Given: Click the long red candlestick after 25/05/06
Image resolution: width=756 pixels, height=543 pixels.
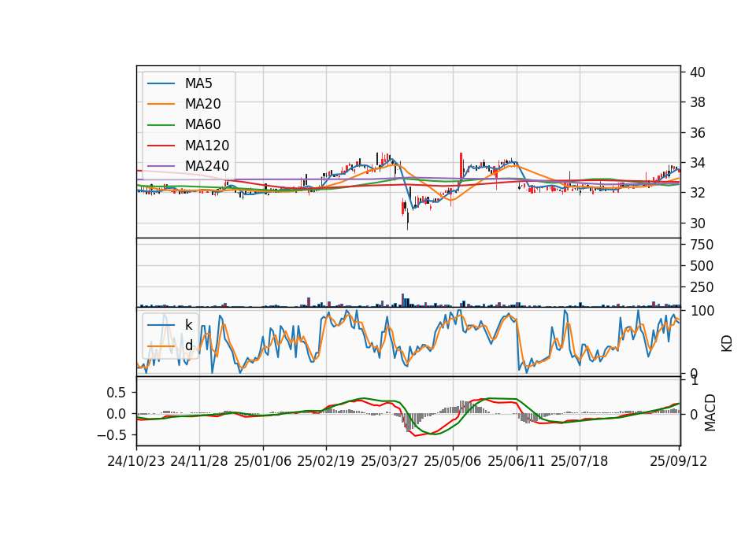Looking at the screenshot, I should click(461, 165).
